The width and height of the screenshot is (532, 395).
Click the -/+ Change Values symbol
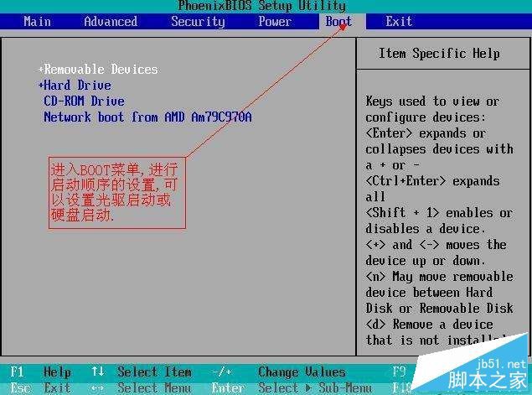221,372
